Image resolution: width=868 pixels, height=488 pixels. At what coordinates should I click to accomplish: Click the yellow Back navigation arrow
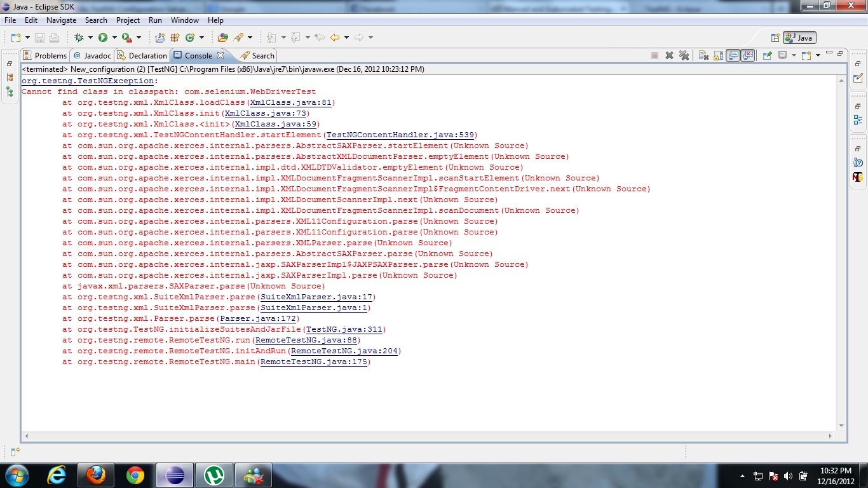(335, 37)
